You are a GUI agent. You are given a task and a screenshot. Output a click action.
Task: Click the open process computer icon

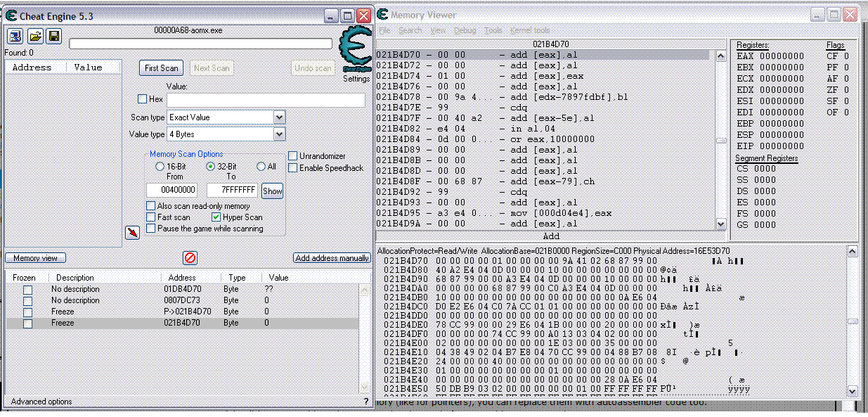[x=15, y=37]
